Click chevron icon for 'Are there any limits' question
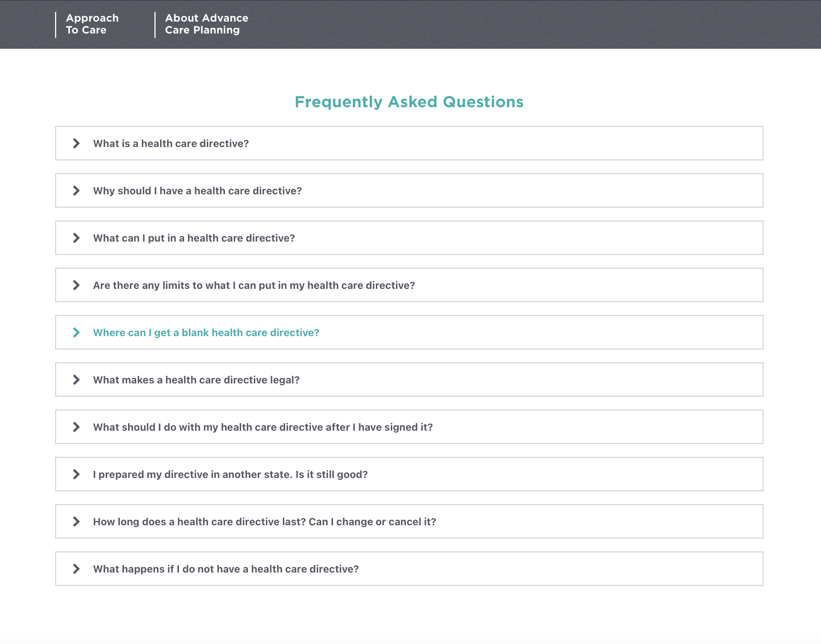 point(76,285)
